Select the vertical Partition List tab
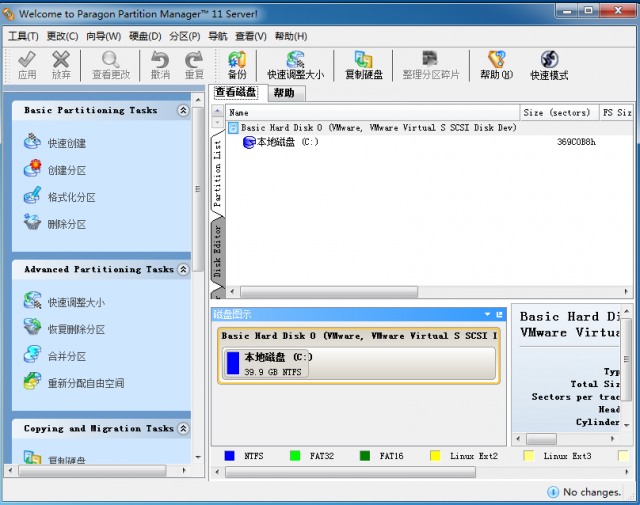 218,173
